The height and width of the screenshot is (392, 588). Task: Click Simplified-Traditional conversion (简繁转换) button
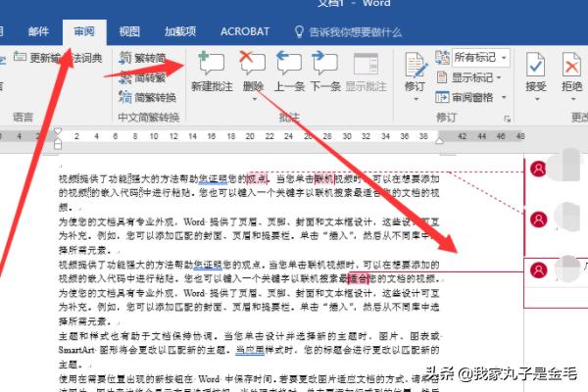(x=147, y=97)
